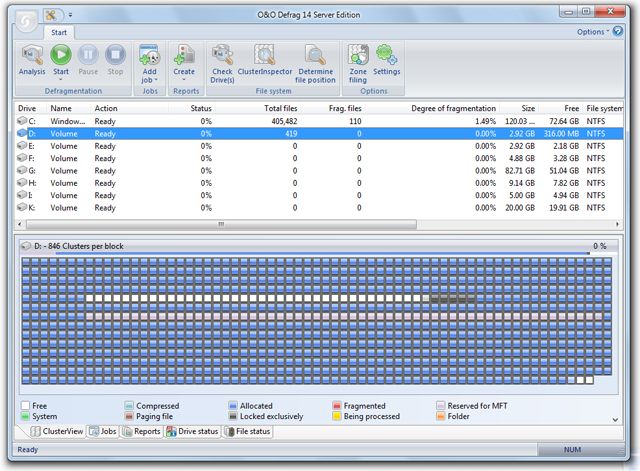
Task: Open Add job in Jobs group
Action: coord(149,64)
